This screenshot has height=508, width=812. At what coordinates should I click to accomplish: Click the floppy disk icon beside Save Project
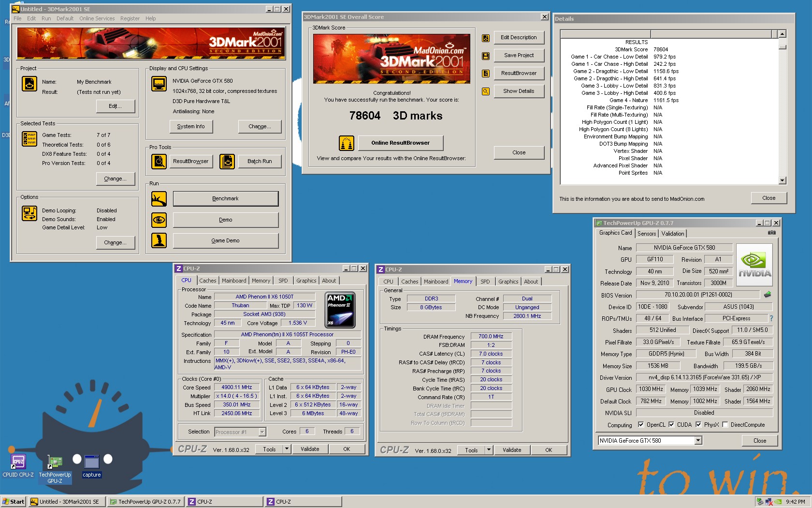pos(486,56)
